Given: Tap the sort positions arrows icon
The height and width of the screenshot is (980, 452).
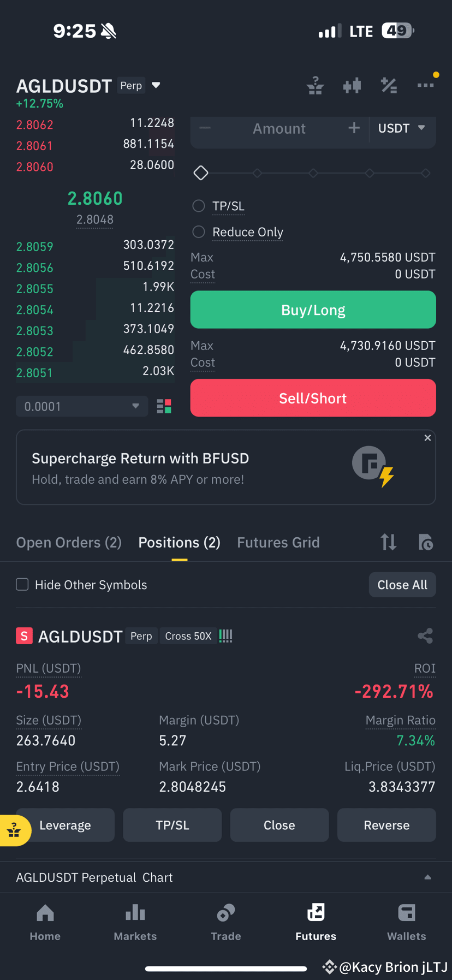Looking at the screenshot, I should point(389,542).
